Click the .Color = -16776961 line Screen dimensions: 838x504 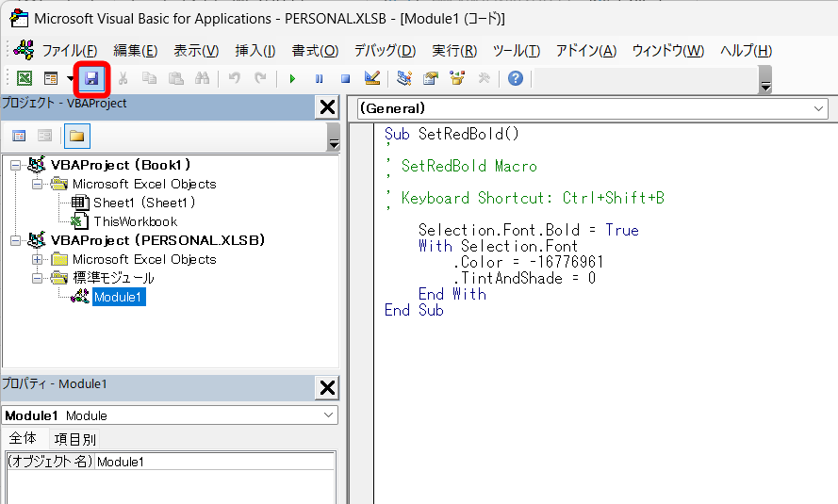coord(528,262)
